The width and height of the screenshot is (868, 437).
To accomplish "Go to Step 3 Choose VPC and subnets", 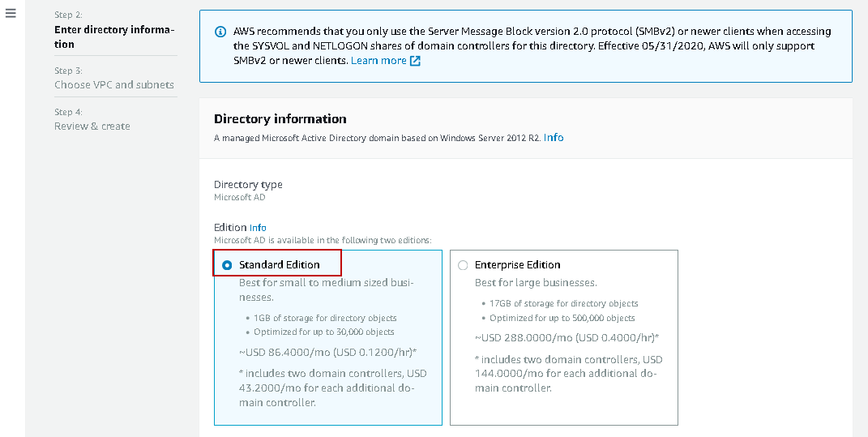I will [114, 84].
